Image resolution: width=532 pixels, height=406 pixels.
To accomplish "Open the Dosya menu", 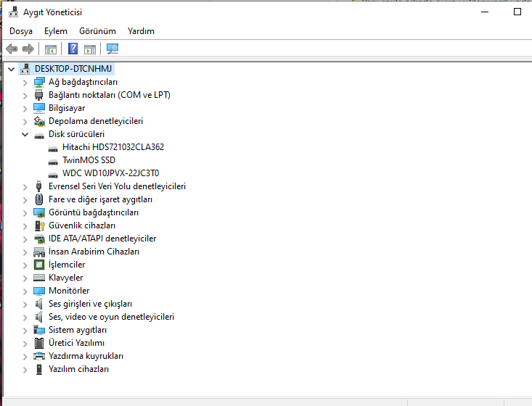I will pos(21,31).
